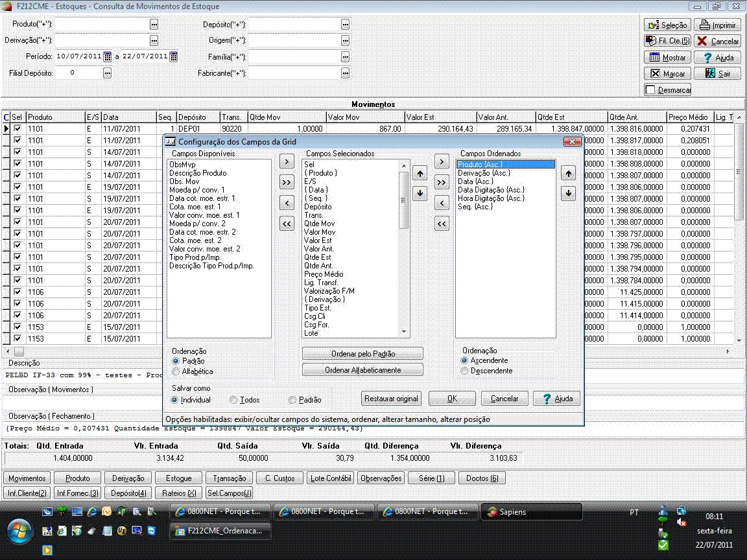This screenshot has width=747, height=560.
Task: Open the Observações bottom tab
Action: [381, 478]
